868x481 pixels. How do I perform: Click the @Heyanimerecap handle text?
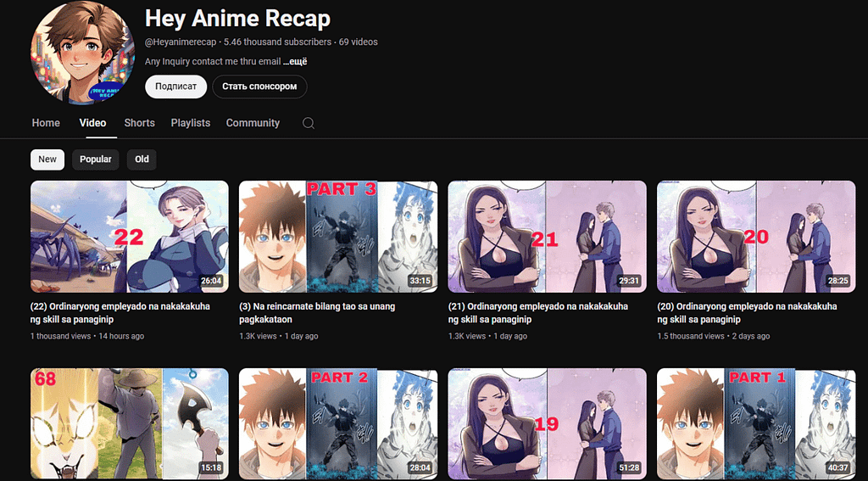(x=181, y=42)
